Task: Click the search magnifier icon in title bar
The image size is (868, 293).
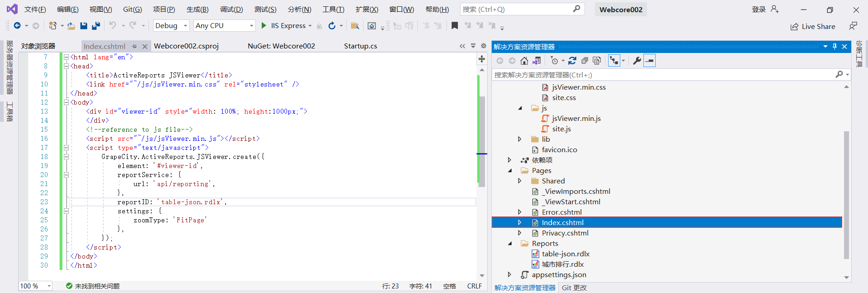Action: coord(576,9)
